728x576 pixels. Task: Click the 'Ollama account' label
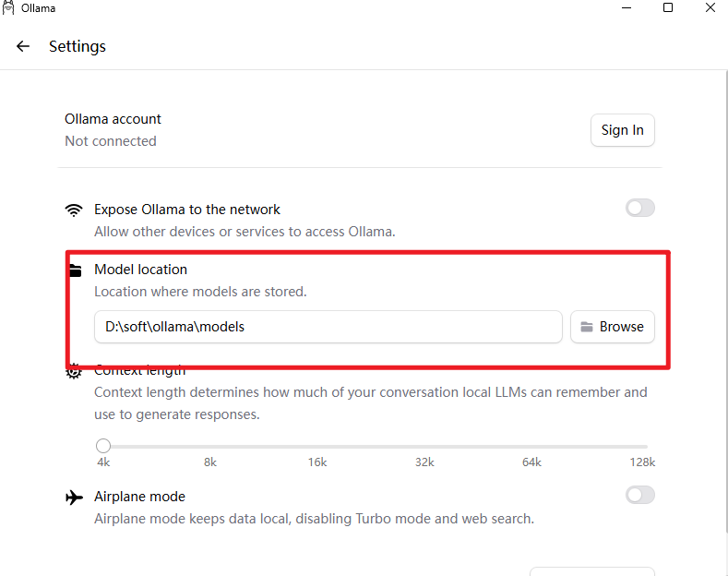coord(113,119)
